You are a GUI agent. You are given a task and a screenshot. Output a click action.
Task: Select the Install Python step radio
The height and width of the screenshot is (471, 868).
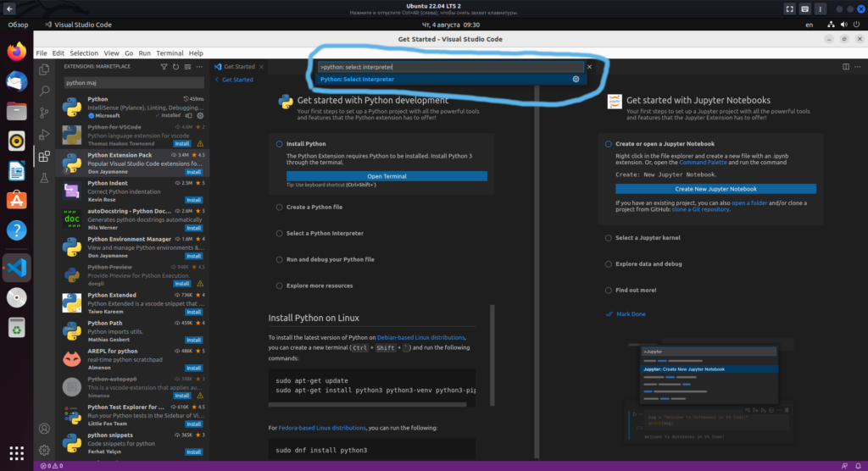coord(279,144)
